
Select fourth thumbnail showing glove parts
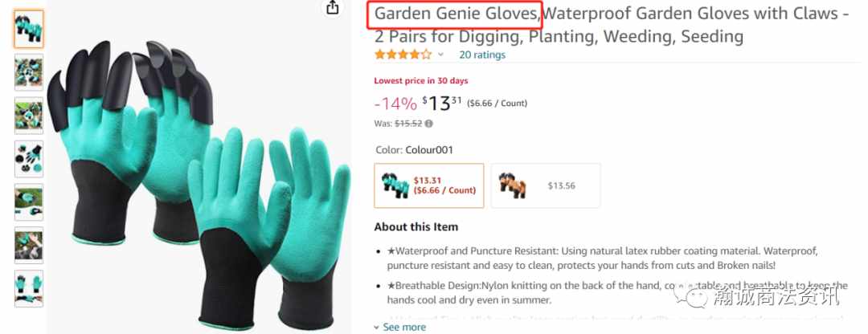coord(29,159)
